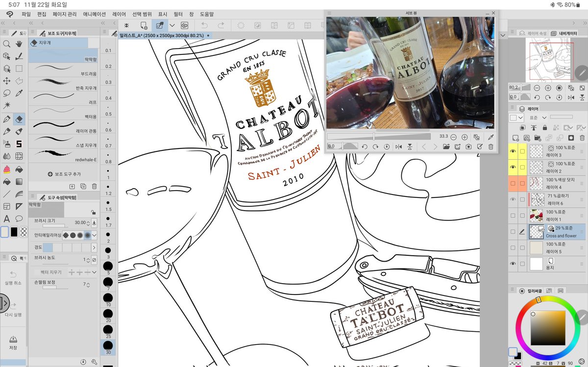The image size is (588, 367).
Task: Hide 레이어 2 via eye icon
Action: [x=513, y=168]
